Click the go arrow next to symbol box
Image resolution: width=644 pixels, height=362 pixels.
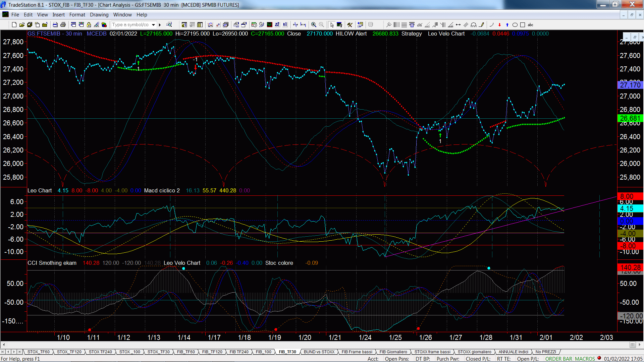(x=160, y=25)
